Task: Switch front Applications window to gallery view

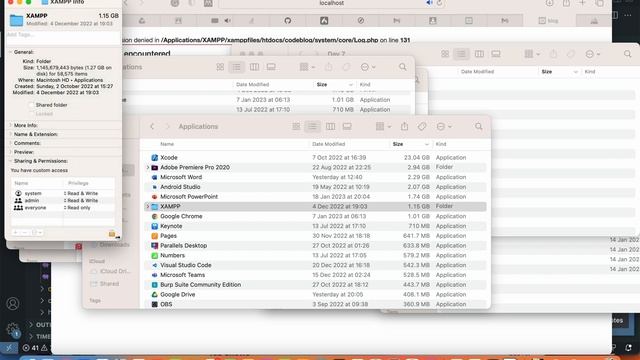Action: (347, 127)
